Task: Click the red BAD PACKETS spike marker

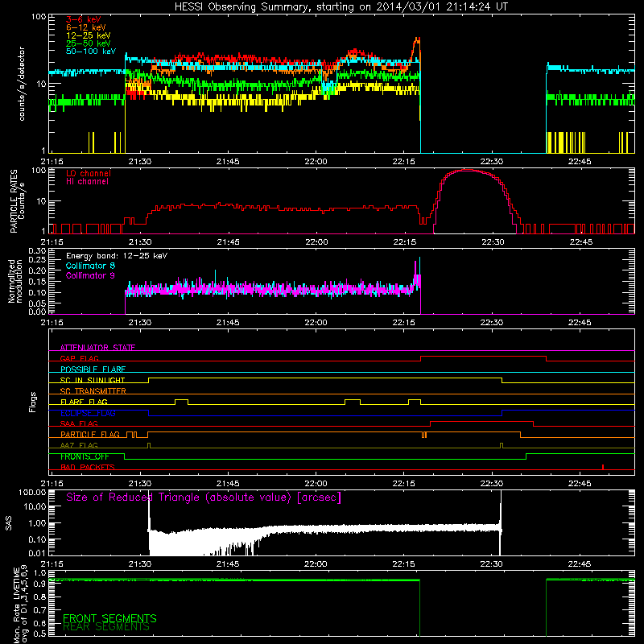Action: click(x=602, y=467)
